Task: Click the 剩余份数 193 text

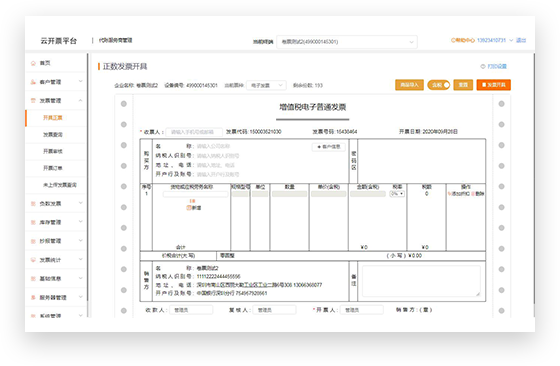Action: [x=308, y=85]
